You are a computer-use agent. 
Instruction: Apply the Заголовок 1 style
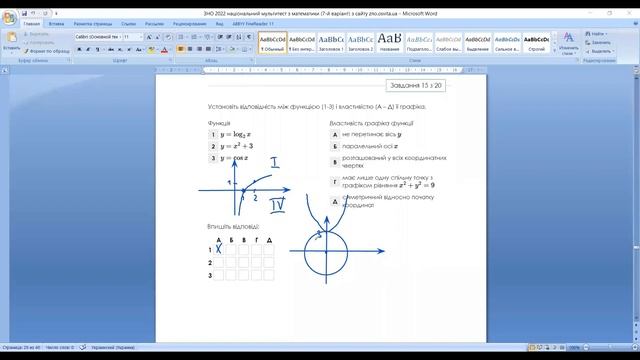click(x=331, y=43)
